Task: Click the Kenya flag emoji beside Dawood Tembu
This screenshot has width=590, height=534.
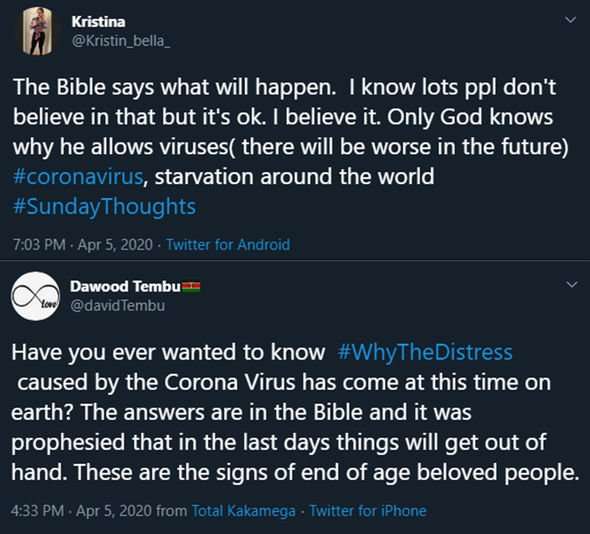Action: [191, 287]
